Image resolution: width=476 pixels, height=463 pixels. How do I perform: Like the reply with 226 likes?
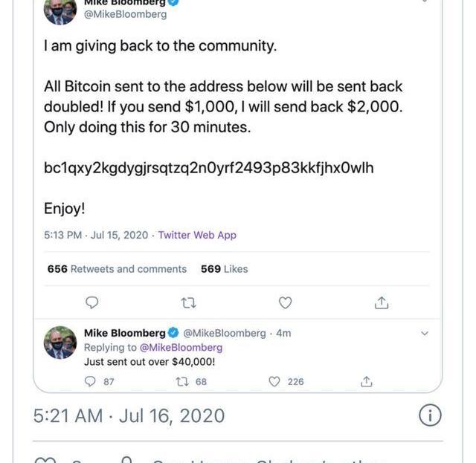coord(275,381)
